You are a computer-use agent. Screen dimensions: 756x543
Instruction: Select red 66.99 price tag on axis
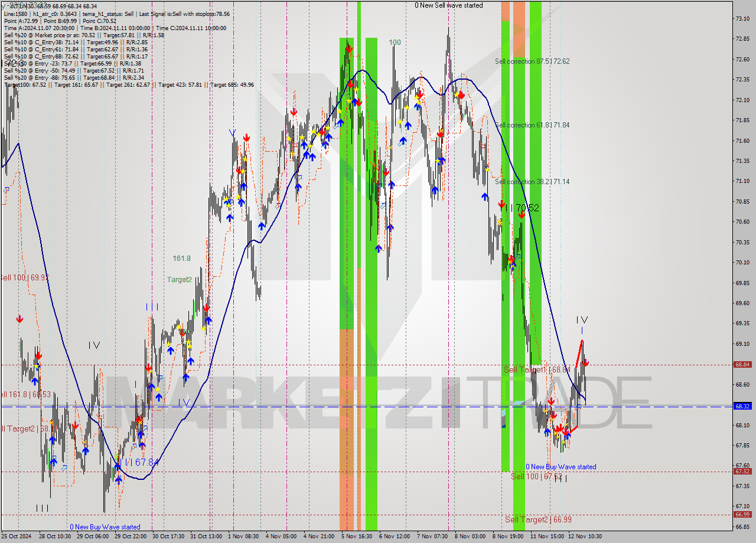[x=742, y=515]
